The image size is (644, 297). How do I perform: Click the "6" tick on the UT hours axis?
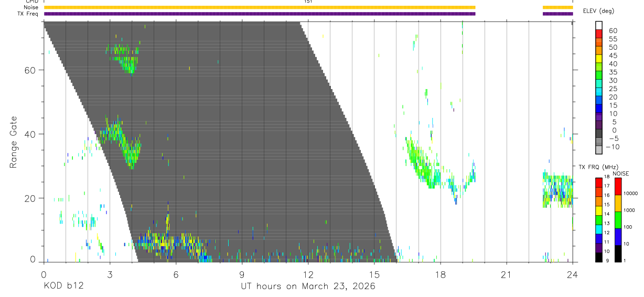point(176,274)
